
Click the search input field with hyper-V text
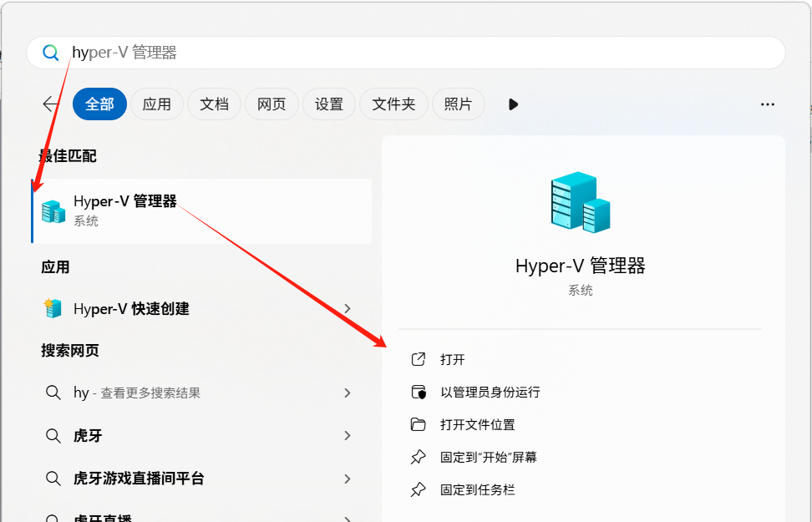[406, 53]
